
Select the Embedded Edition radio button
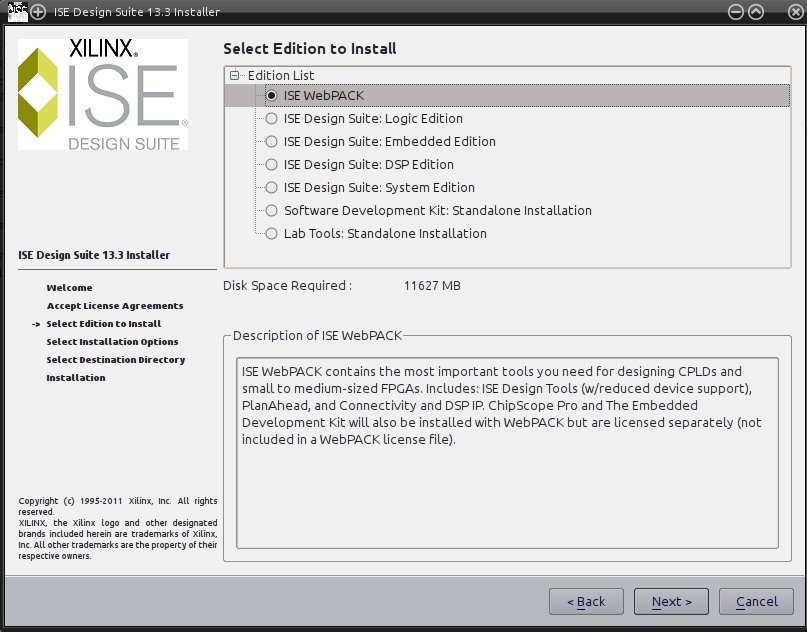coord(271,142)
